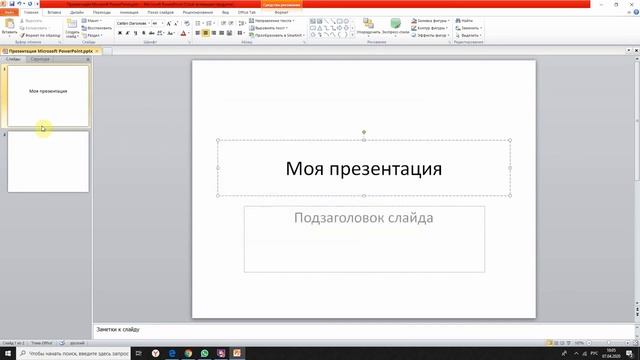This screenshot has width=640, height=360.
Task: Adjust the zoom slider in status bar
Action: [608, 343]
